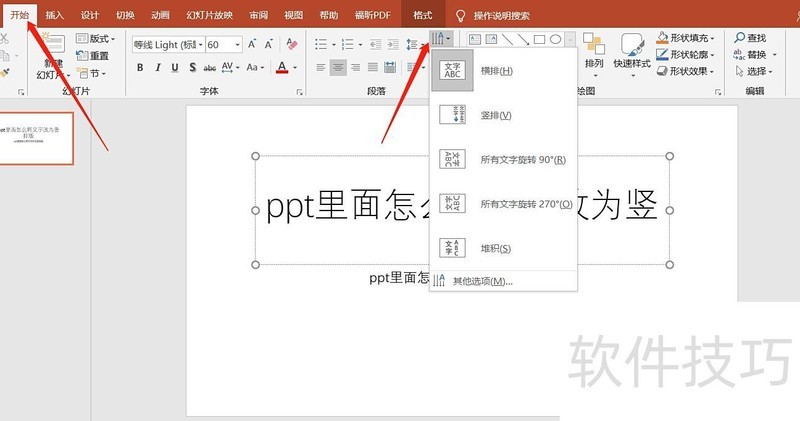Viewport: 800px width, 421px height.
Task: Open 形状轮廓 shape outline
Action: pos(686,55)
